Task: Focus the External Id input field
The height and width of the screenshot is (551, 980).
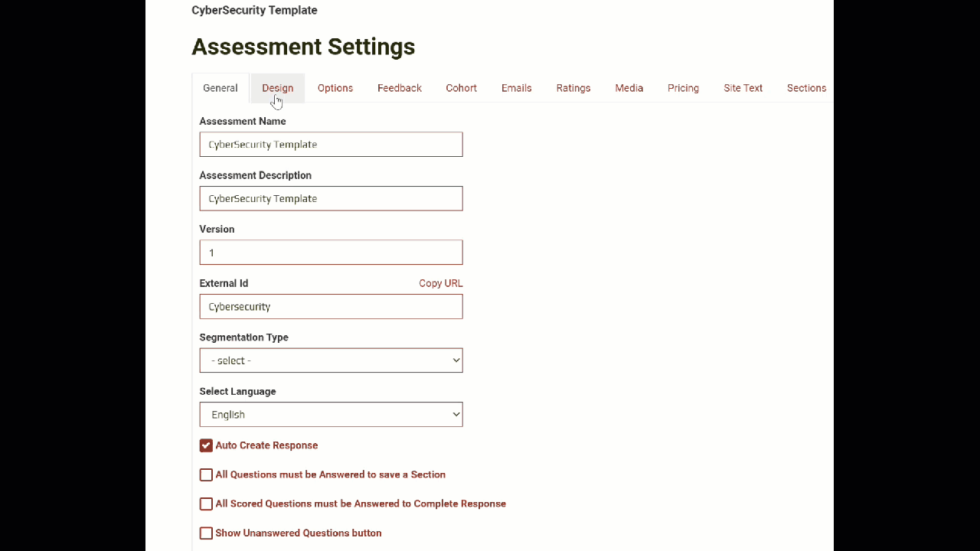Action: click(x=331, y=307)
